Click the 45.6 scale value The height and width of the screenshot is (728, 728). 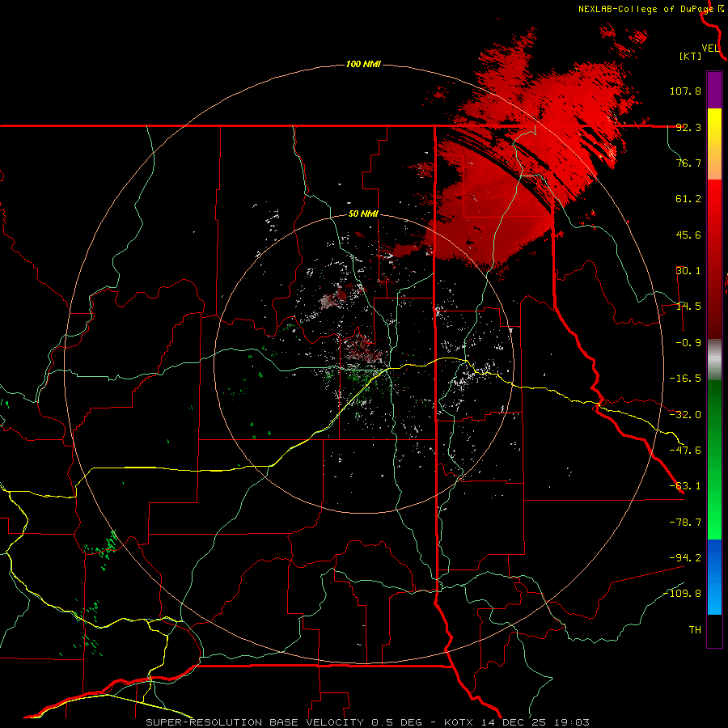click(688, 235)
